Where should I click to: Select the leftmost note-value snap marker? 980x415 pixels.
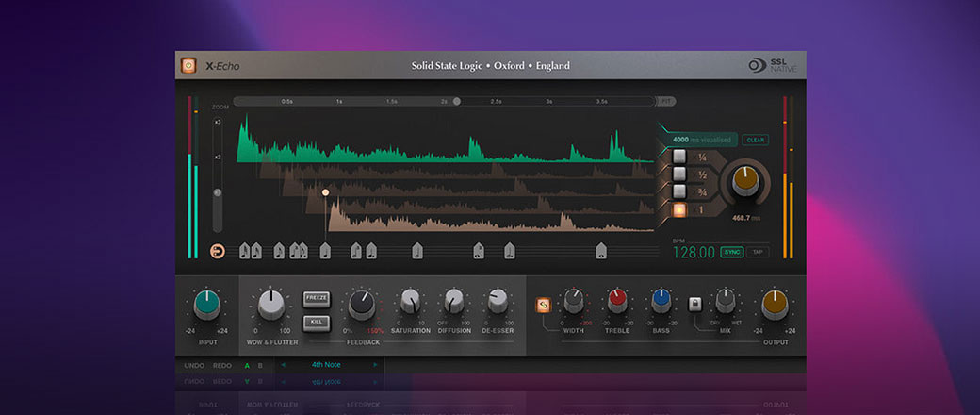245,251
